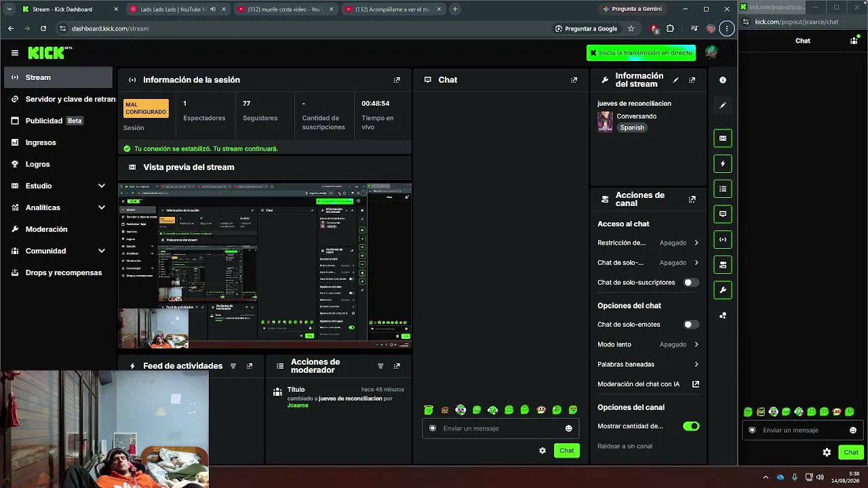Insert the angry brown box emote in dashboard chat
Image resolution: width=868 pixels, height=488 pixels.
(x=445, y=409)
